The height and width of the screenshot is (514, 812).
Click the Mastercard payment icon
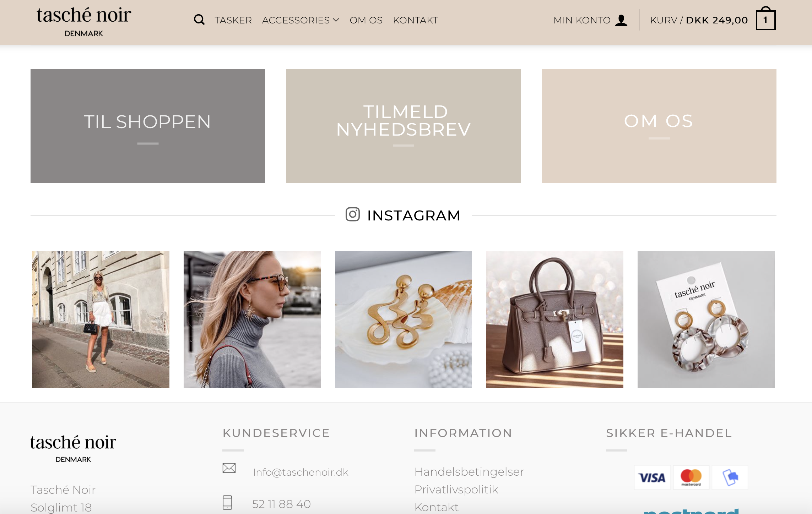(x=691, y=478)
